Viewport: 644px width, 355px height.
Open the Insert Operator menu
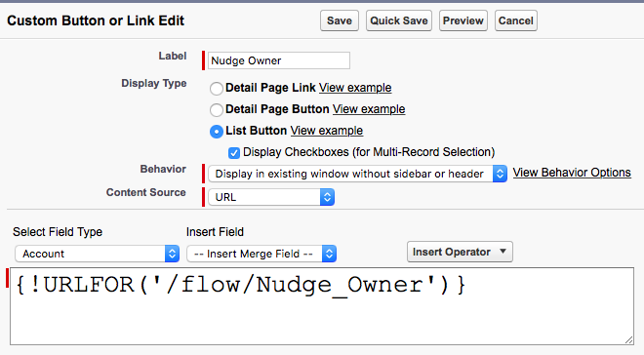460,252
